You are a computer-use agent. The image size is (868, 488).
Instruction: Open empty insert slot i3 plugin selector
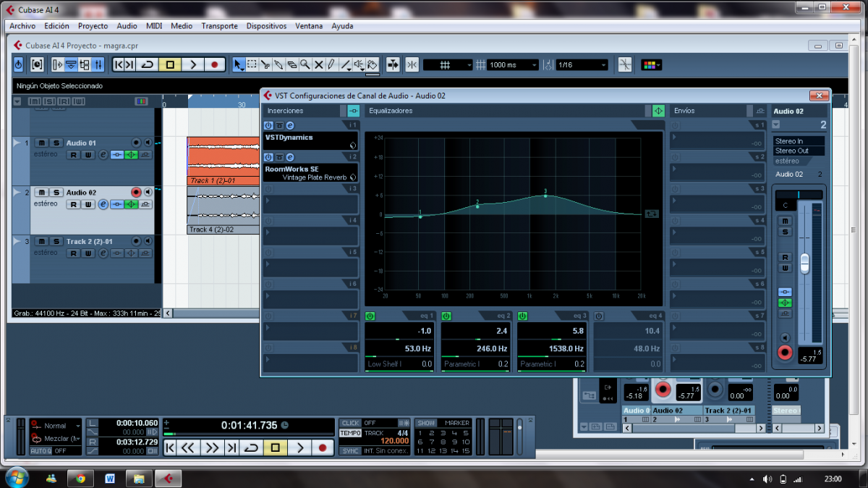pos(311,203)
